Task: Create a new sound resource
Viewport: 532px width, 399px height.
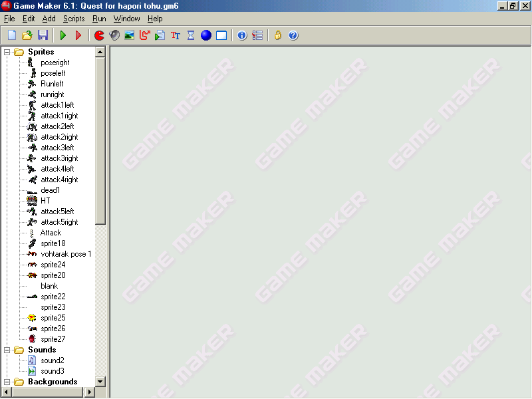Action: [x=113, y=35]
